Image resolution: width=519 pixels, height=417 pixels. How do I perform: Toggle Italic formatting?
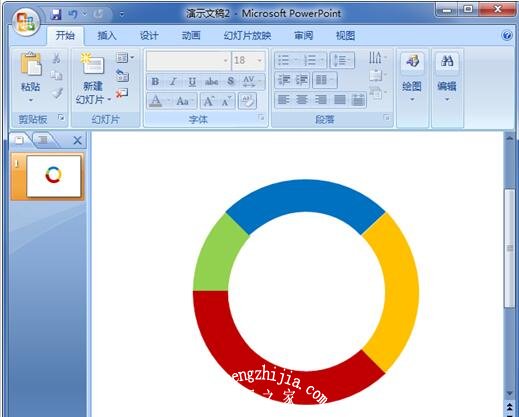[x=173, y=82]
